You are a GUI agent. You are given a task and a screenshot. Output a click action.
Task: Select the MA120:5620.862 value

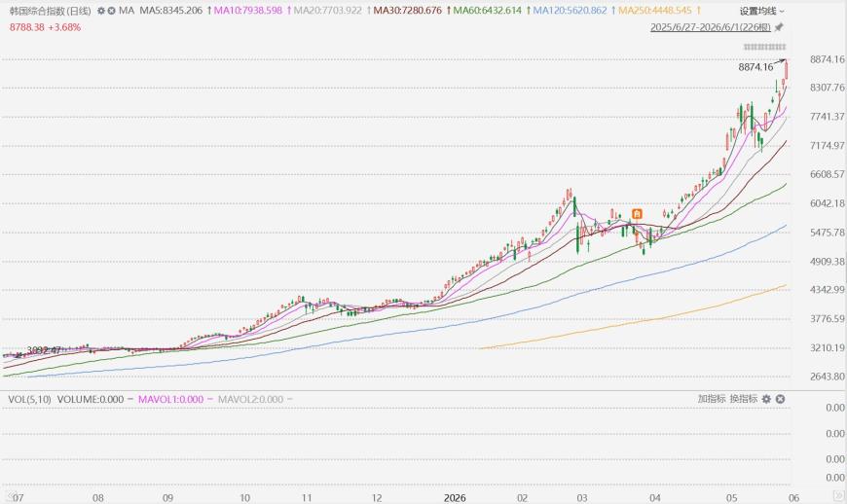coord(570,11)
